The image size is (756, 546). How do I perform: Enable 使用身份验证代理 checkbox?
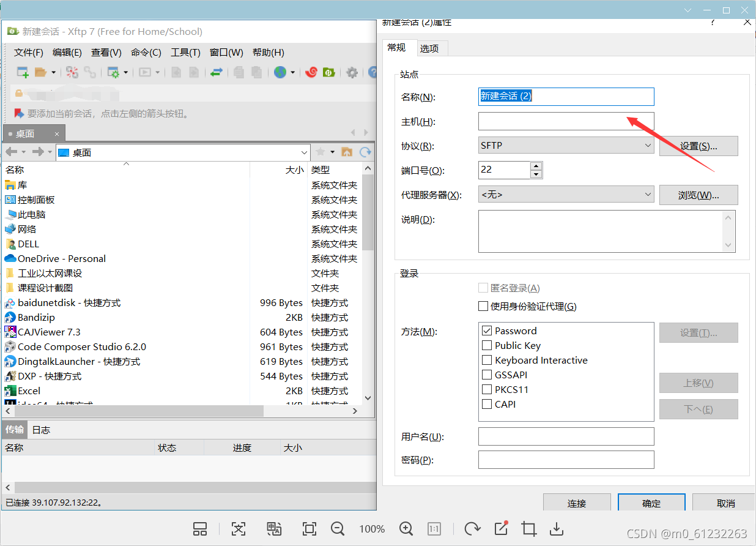pyautogui.click(x=483, y=306)
